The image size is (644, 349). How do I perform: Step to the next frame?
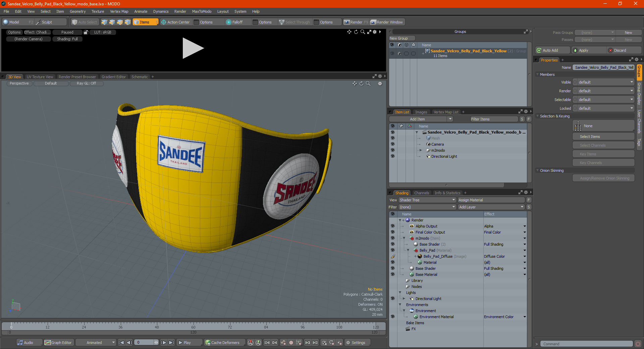coord(163,343)
